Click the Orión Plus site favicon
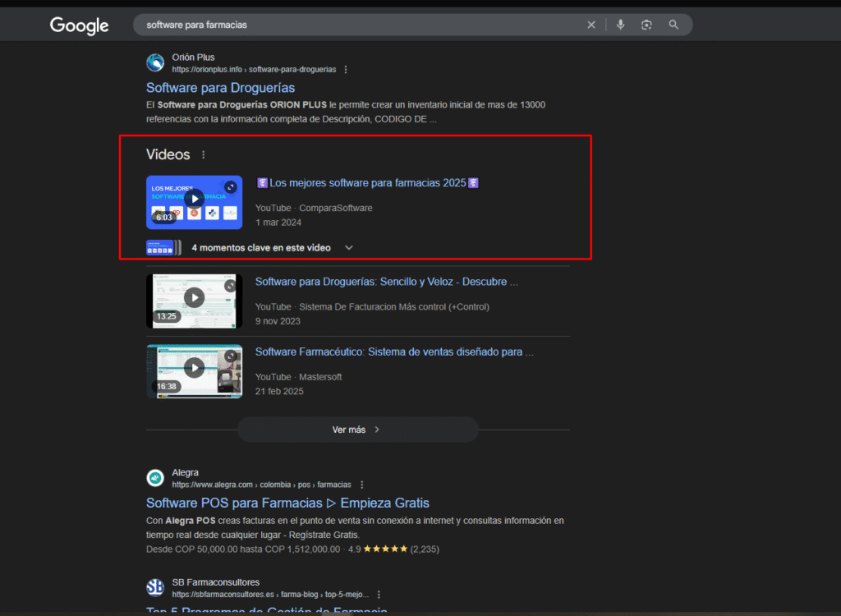 tap(155, 62)
